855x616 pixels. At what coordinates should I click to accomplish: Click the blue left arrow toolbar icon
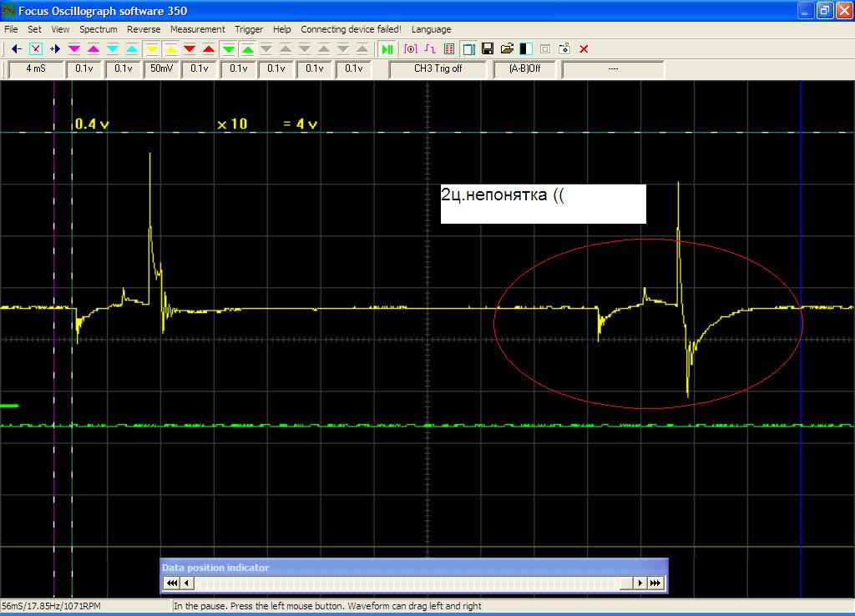tap(17, 49)
